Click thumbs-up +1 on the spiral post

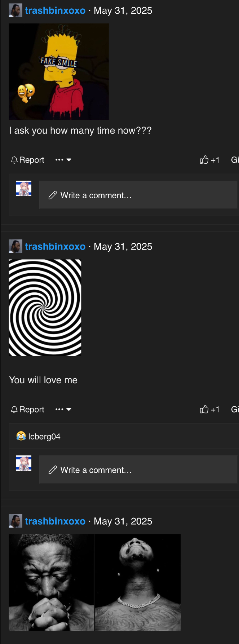(x=209, y=409)
